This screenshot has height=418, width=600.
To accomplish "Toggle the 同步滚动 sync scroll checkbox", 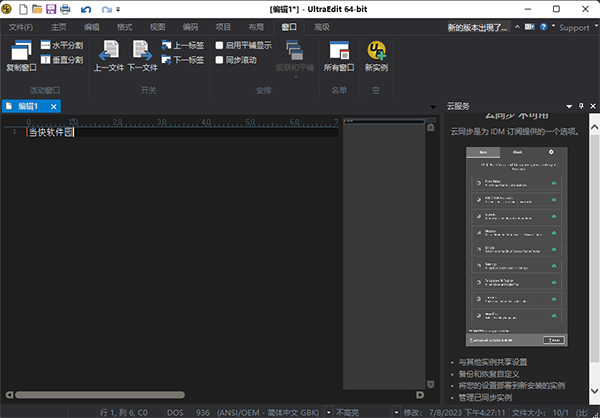I will (220, 60).
